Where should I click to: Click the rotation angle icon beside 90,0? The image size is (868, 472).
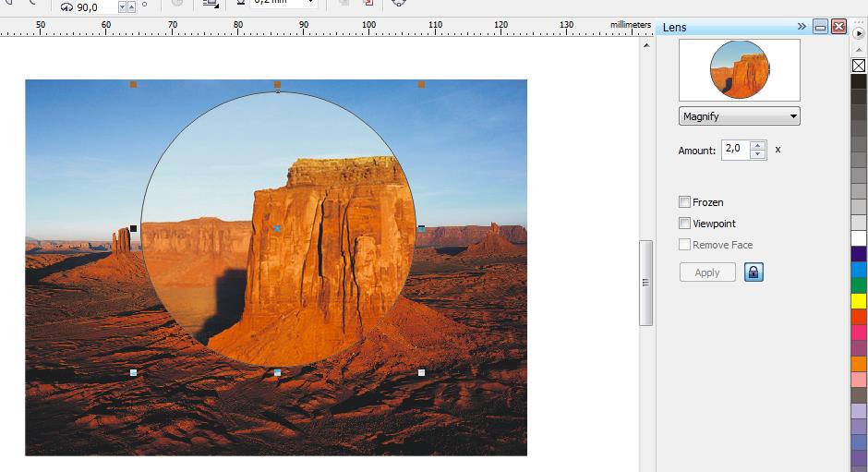[x=66, y=7]
